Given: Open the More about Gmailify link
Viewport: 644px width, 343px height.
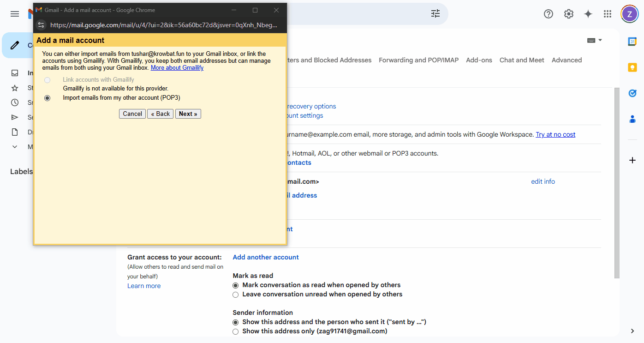Looking at the screenshot, I should 177,68.
